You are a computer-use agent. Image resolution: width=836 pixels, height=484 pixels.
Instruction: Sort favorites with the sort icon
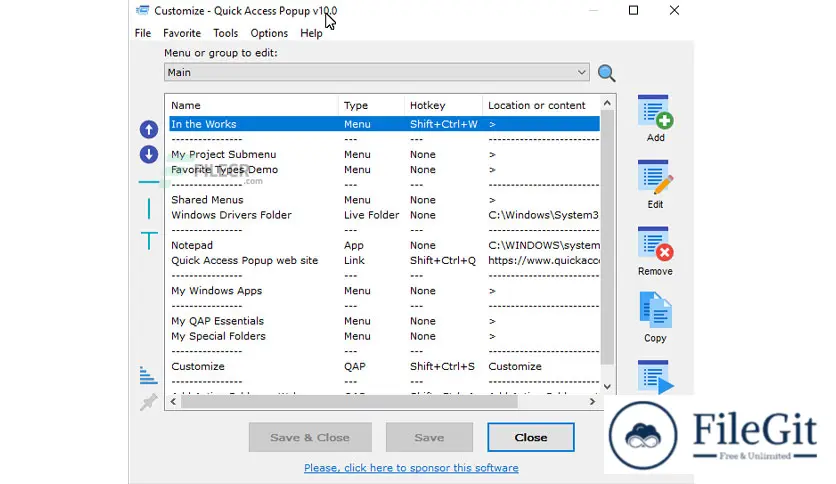pos(148,375)
